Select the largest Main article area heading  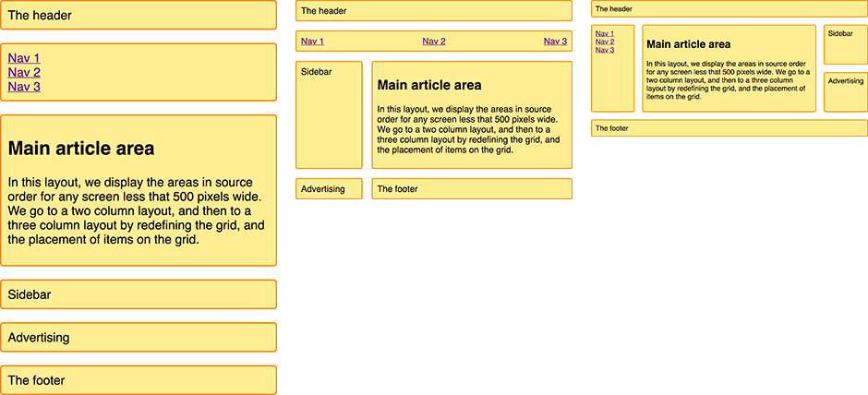pos(81,149)
